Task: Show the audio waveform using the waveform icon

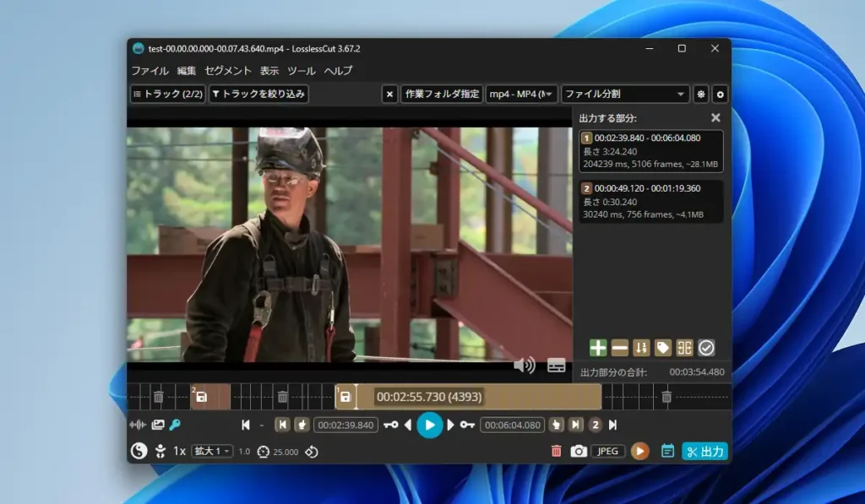Action: pyautogui.click(x=137, y=425)
